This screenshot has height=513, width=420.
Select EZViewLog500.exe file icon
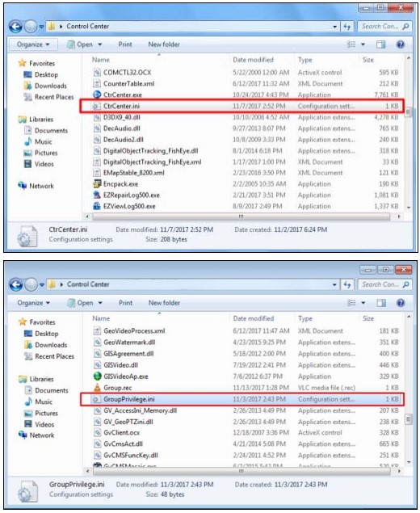click(x=97, y=206)
